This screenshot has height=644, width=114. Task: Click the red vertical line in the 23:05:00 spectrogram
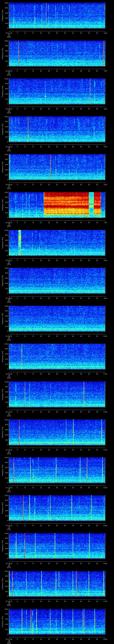(50, 167)
